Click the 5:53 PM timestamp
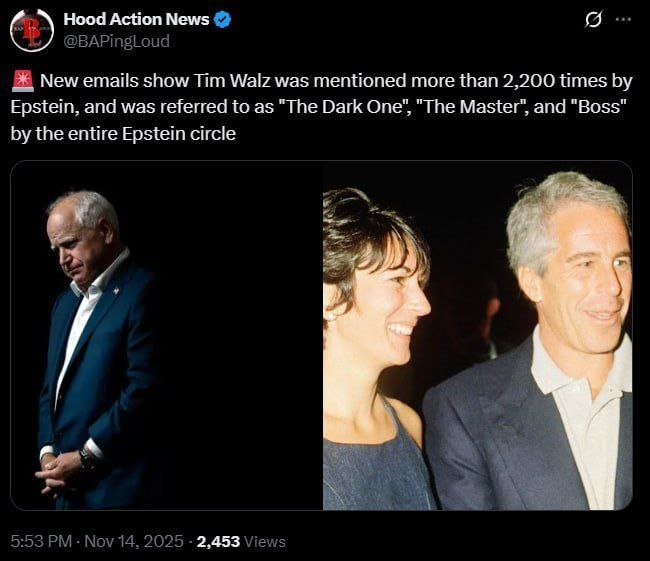Image resolution: width=650 pixels, height=561 pixels. pos(41,541)
